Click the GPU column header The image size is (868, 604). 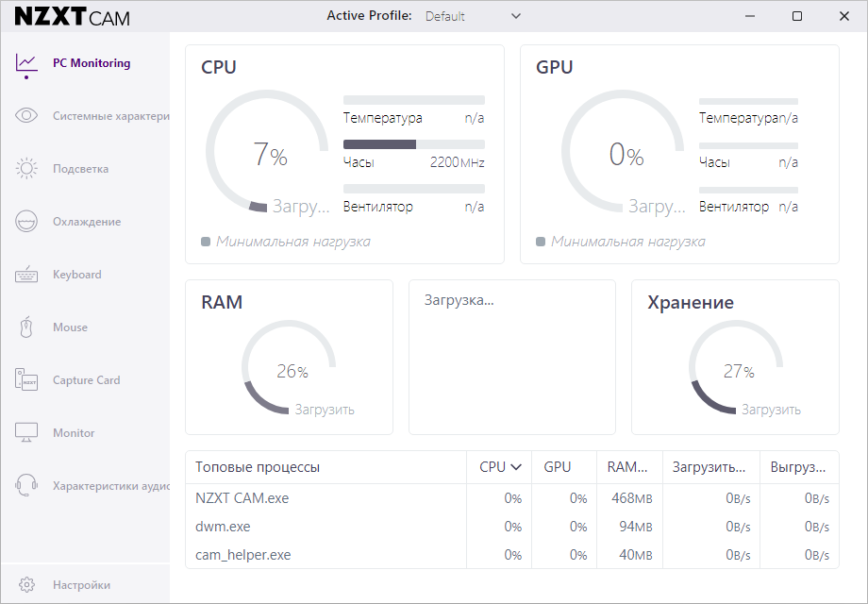point(557,467)
